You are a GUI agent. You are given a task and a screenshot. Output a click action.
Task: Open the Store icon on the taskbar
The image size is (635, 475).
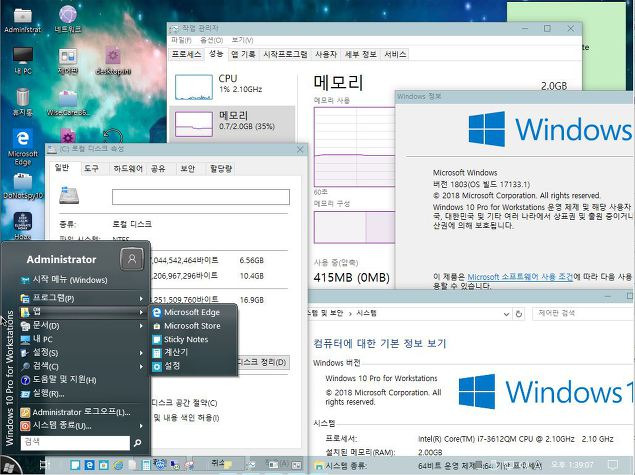[104, 465]
